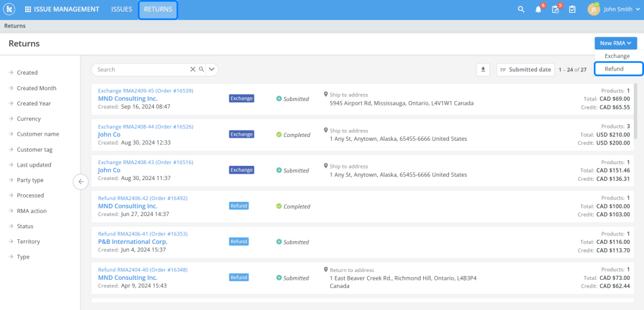Viewport: 644px width, 310px height.
Task: Expand the Created Month filter
Action: (x=37, y=88)
